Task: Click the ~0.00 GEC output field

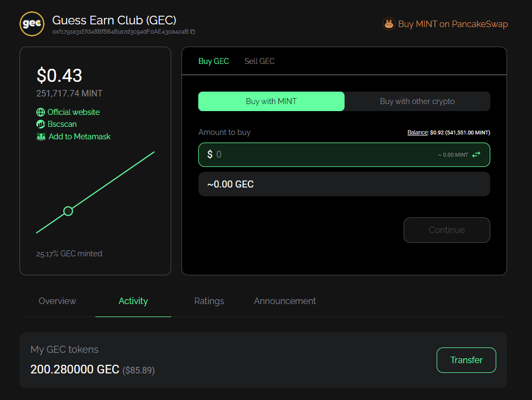Action: [344, 184]
